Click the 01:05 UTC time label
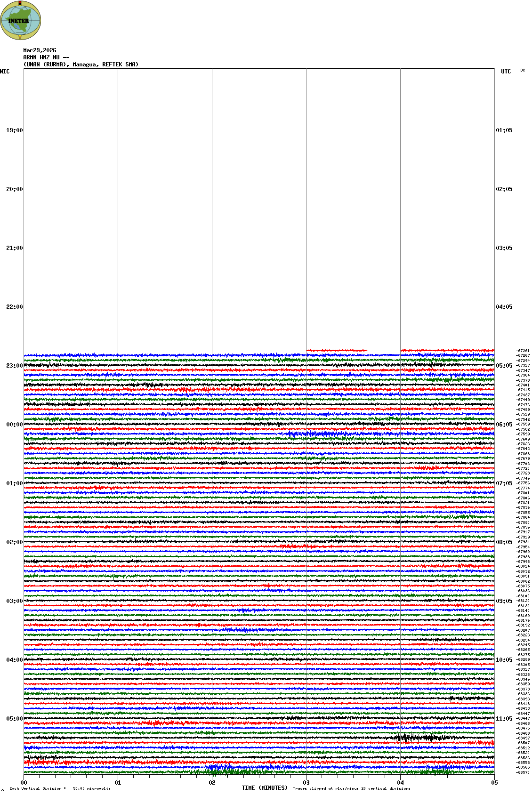Viewport: 532px width, 795px height. click(504, 130)
